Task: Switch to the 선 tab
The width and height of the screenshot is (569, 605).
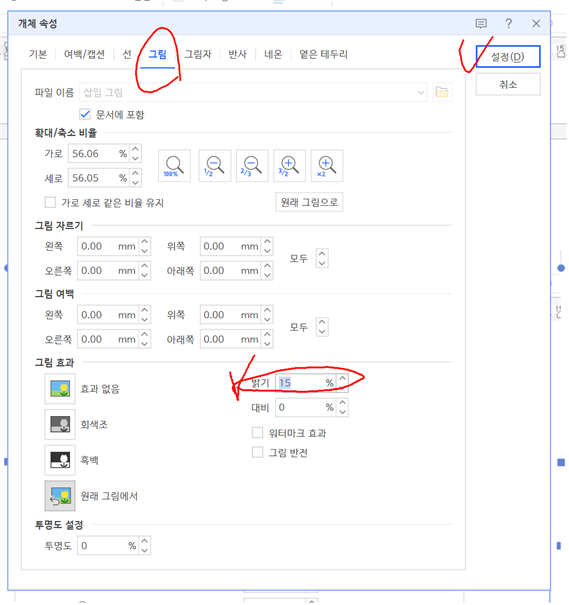Action: pos(127,54)
